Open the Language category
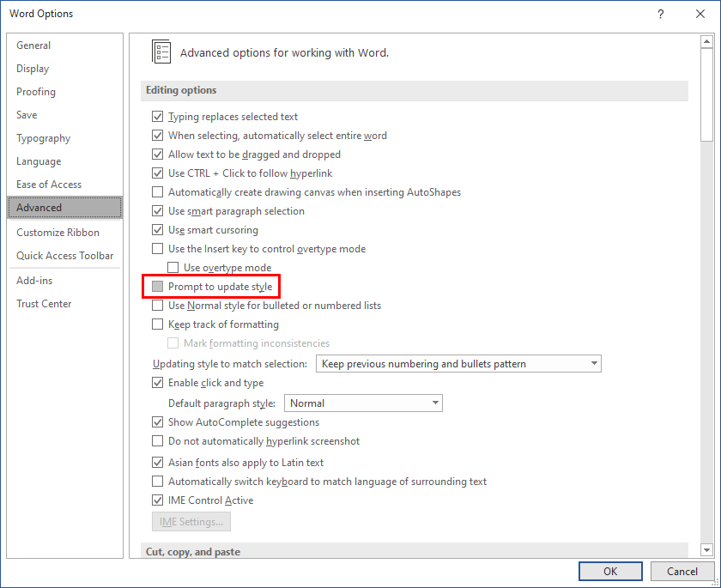 click(39, 161)
